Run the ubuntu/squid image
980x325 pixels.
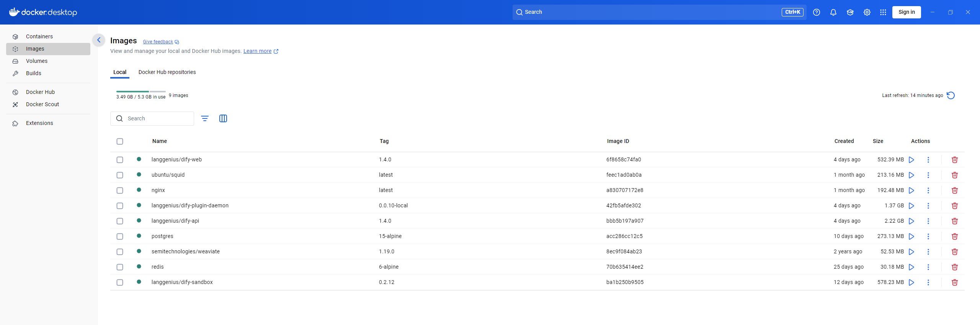911,175
